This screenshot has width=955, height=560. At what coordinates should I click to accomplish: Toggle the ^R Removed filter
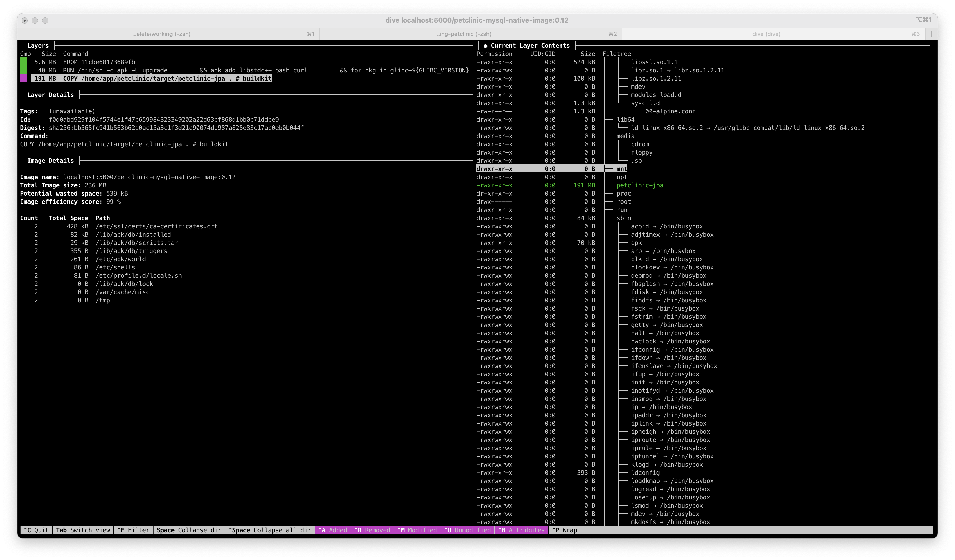372,530
